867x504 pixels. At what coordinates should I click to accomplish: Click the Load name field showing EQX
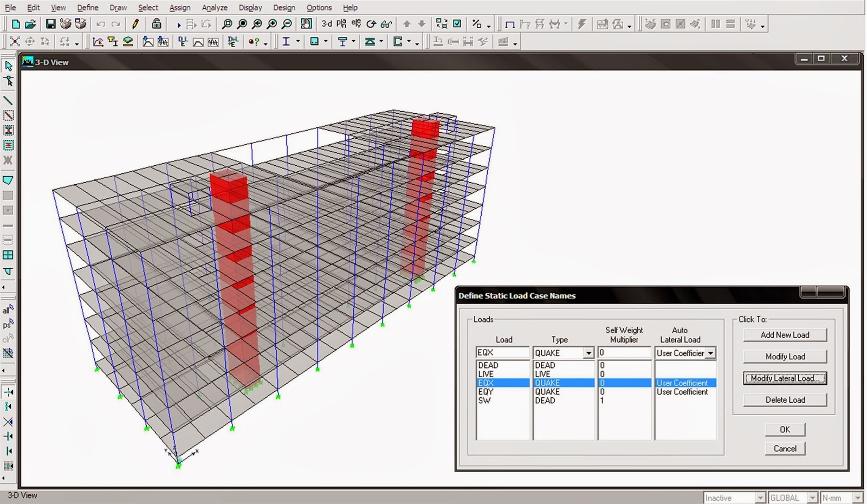(502, 353)
